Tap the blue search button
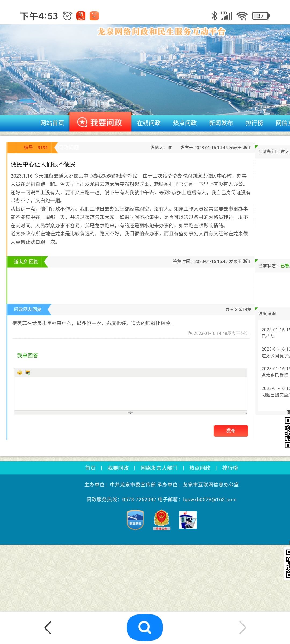290x644 pixels. tap(145, 627)
